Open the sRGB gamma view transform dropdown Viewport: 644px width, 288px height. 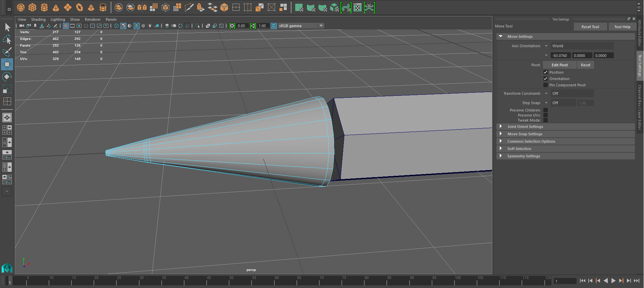321,26
